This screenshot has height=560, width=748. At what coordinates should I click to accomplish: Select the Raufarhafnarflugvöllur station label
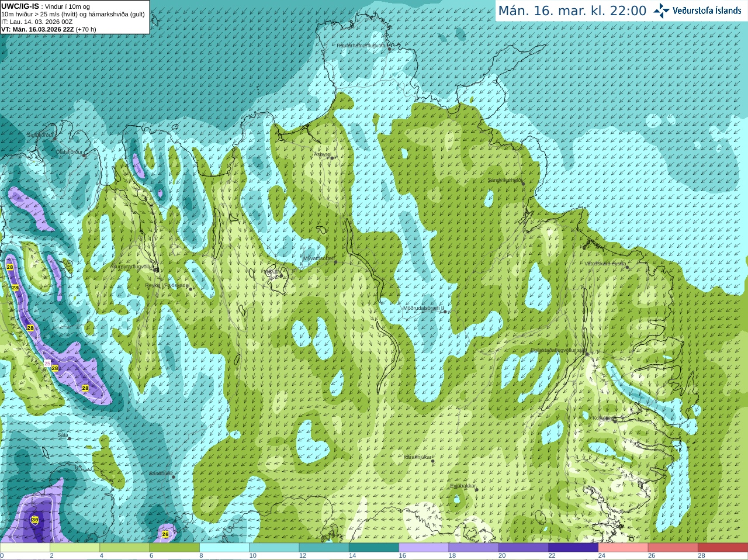(x=362, y=46)
